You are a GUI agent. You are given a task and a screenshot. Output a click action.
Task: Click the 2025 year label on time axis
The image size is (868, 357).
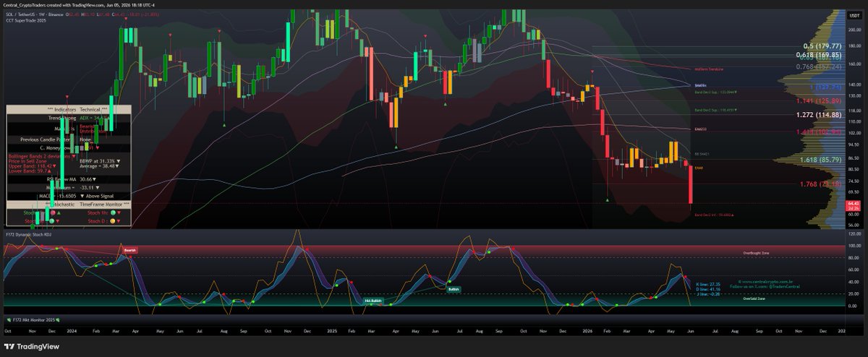[332, 330]
